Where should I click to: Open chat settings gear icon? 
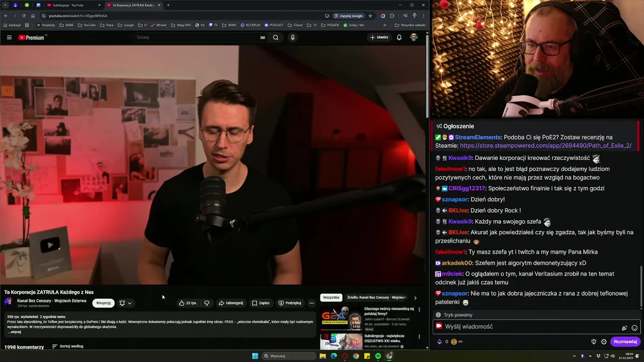click(x=604, y=342)
